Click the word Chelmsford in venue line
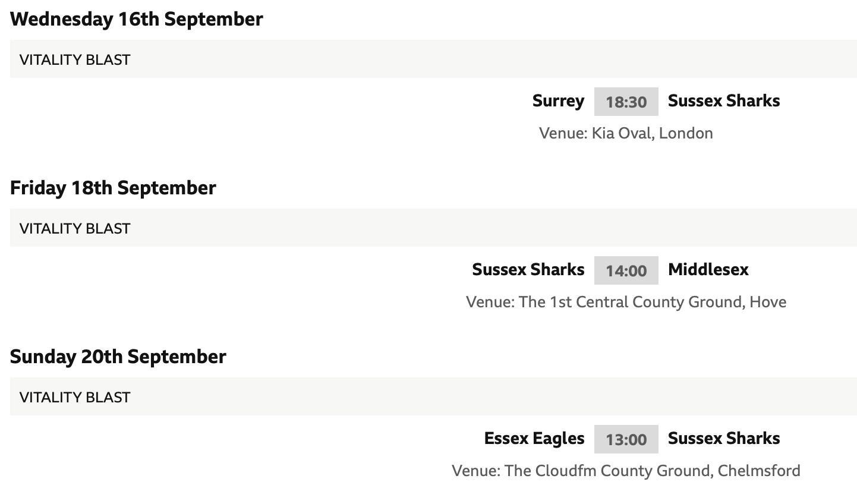Viewport: 857px width, 504px height. 759,471
